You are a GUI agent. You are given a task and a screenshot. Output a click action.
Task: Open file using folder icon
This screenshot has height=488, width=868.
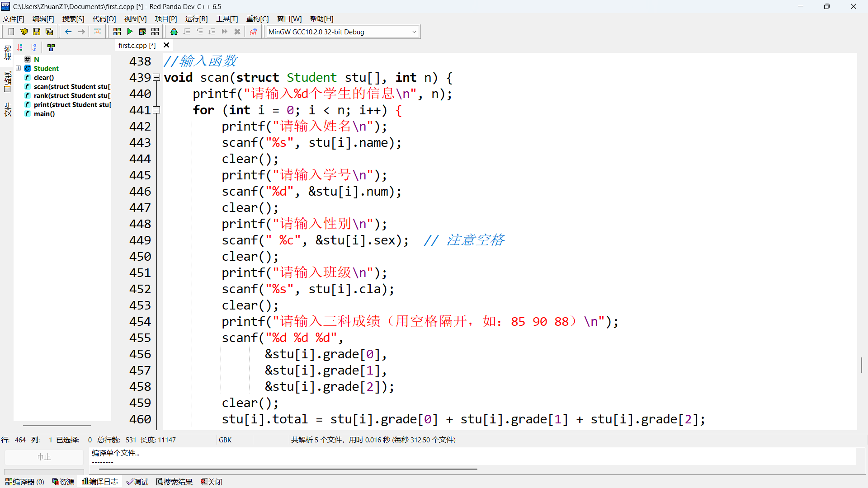pos(24,32)
